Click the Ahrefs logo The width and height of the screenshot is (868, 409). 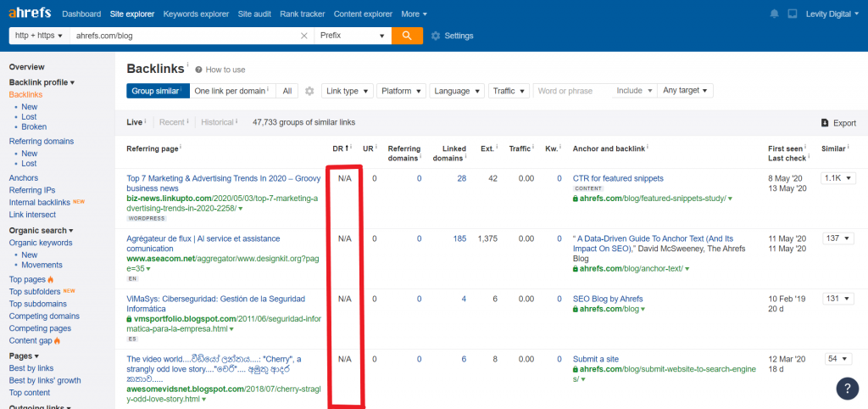pos(30,14)
